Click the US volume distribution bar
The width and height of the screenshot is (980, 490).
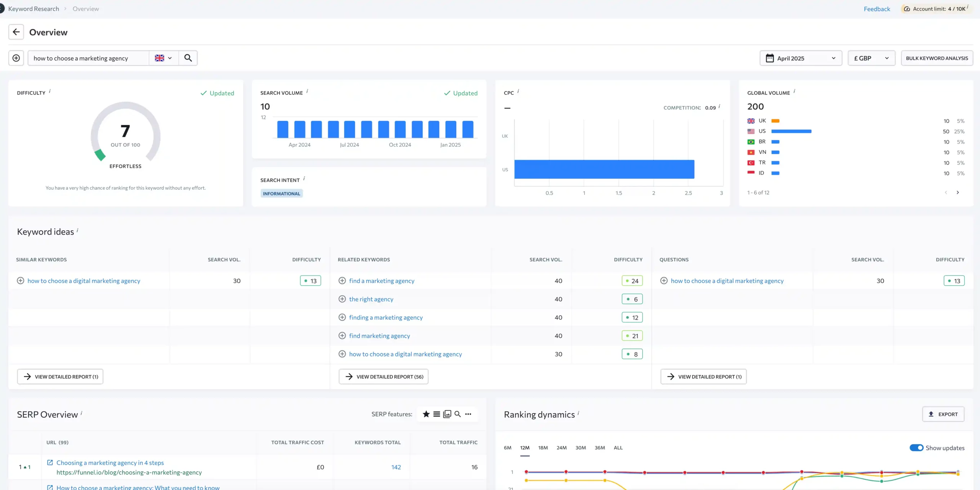click(x=791, y=131)
